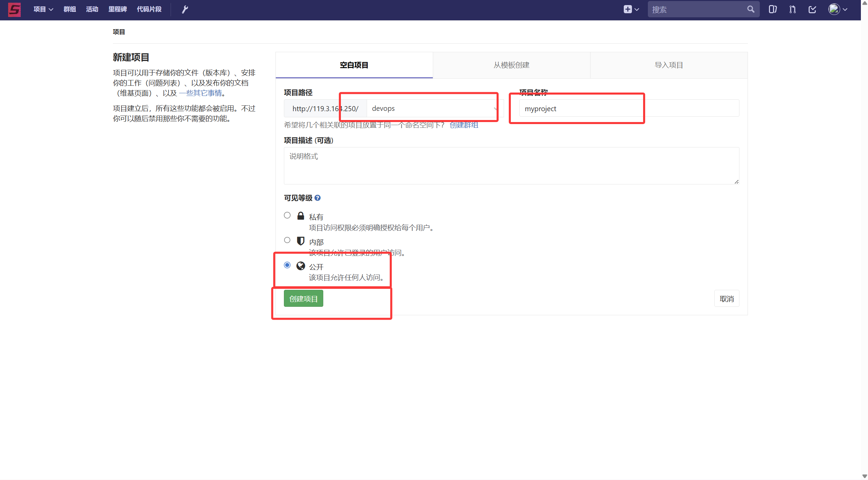Switch to the 空白项目 tab
The height and width of the screenshot is (480, 868).
[354, 65]
